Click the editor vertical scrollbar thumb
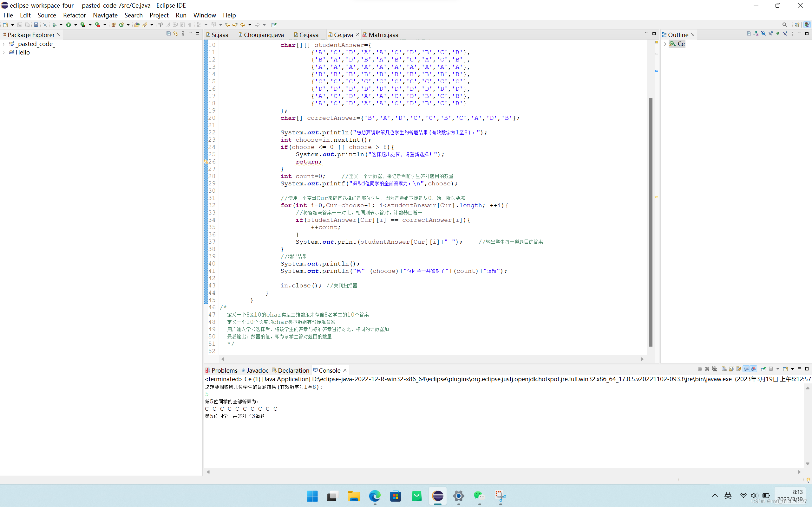The height and width of the screenshot is (507, 812). point(651,221)
